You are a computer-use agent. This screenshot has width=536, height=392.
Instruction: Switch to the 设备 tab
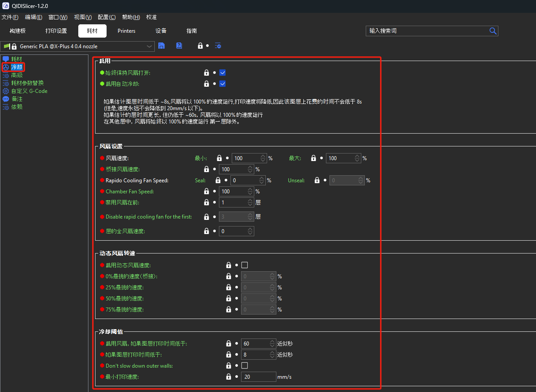161,31
